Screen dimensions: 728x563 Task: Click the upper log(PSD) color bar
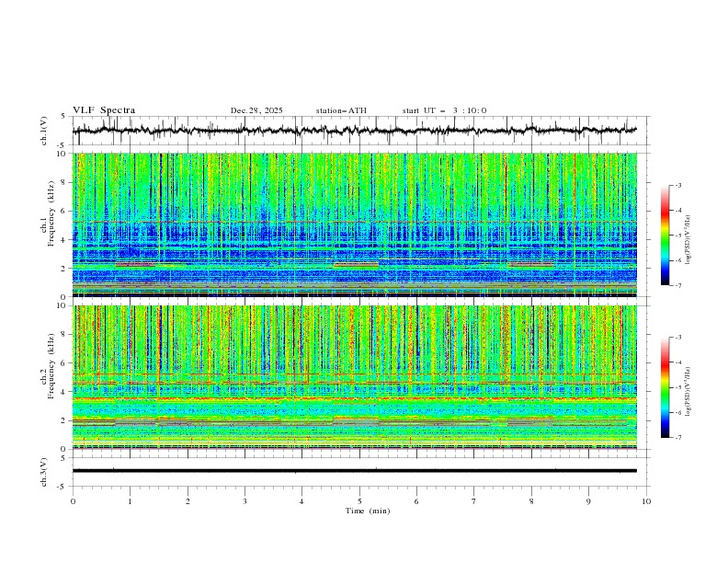click(x=665, y=235)
